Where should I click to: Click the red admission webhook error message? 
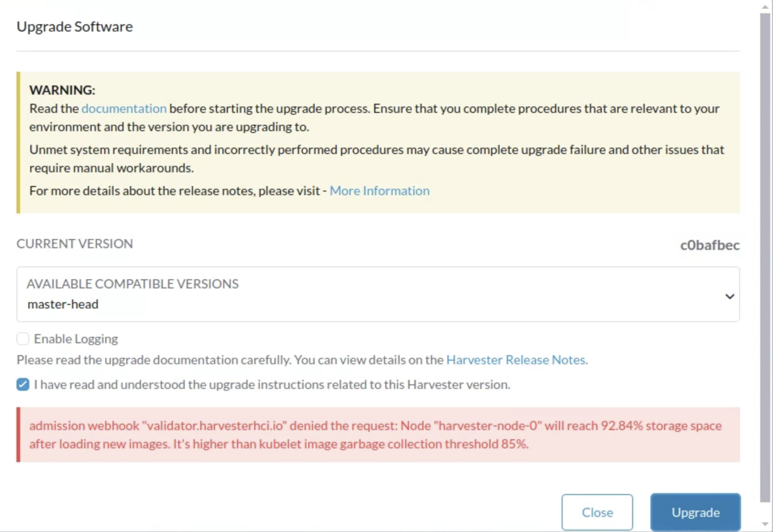pos(375,435)
